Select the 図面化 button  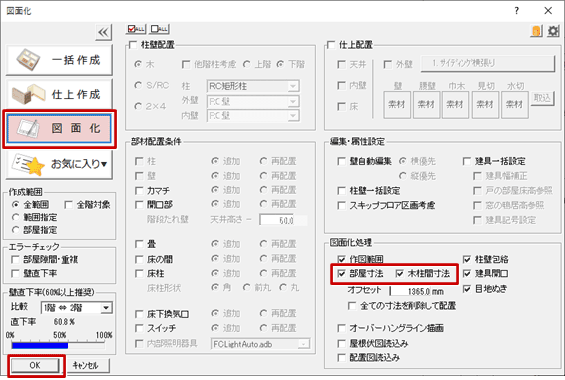(x=59, y=129)
